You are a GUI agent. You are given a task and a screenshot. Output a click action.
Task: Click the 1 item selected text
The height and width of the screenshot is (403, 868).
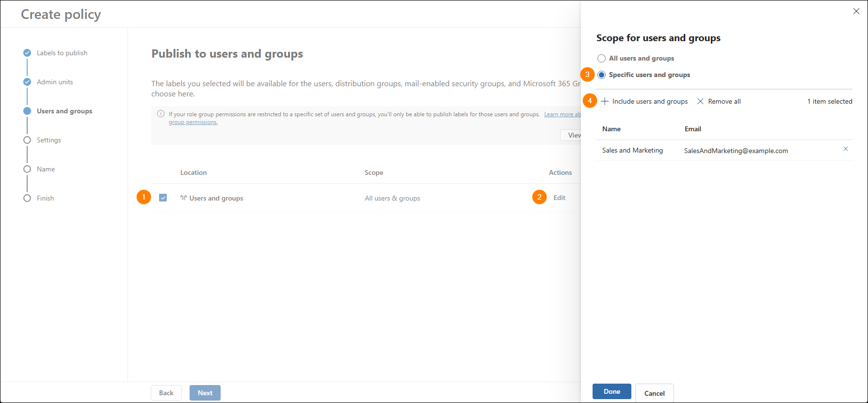[x=830, y=101]
